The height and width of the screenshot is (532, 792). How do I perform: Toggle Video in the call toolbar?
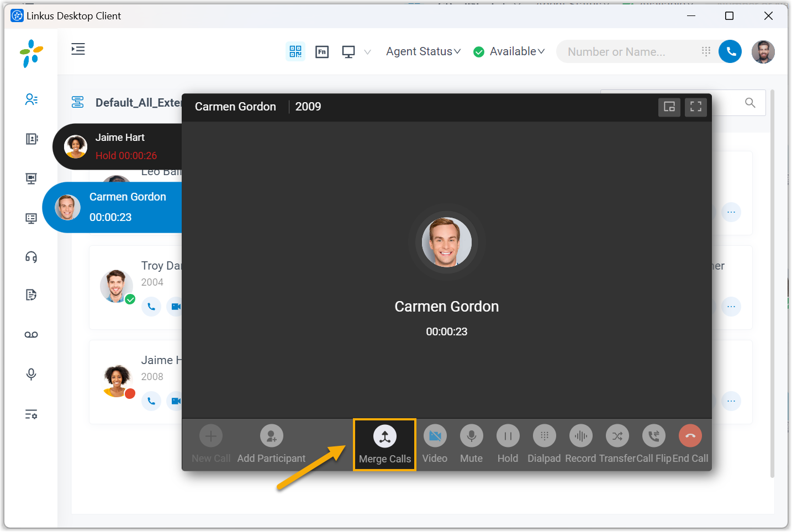coord(435,445)
